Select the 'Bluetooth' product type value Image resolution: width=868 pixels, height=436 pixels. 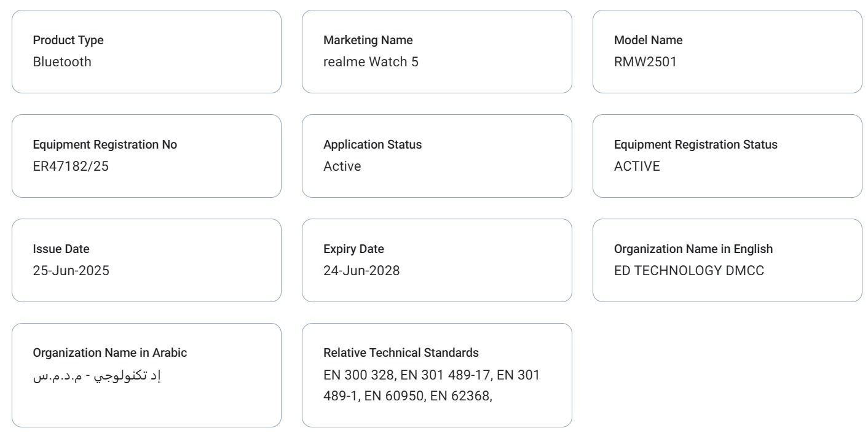[62, 61]
